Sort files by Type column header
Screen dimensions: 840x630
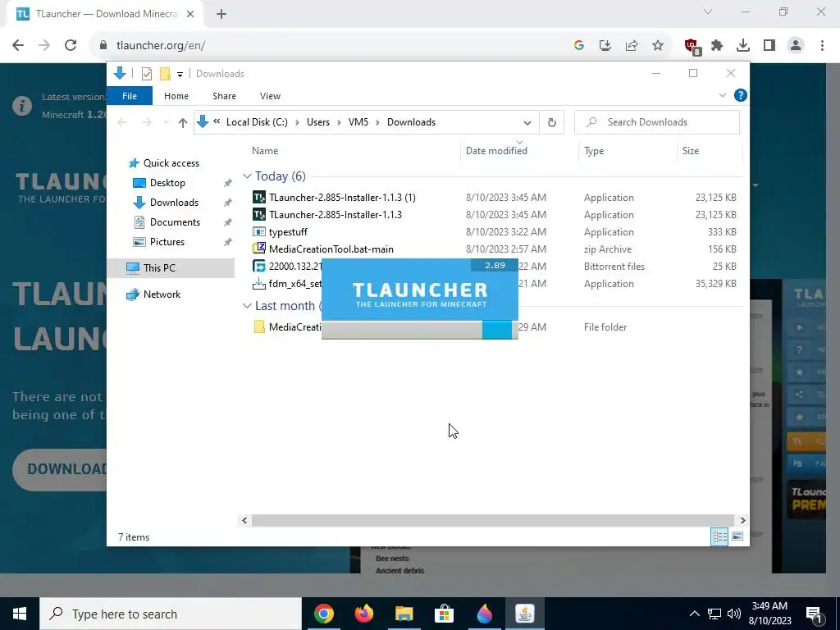[628, 151]
